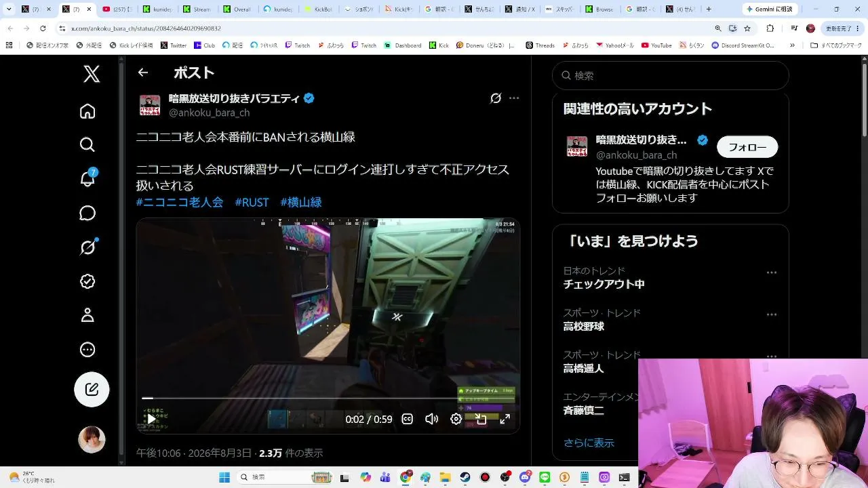The height and width of the screenshot is (488, 868).
Task: Click the address bar URL
Action: point(146,28)
